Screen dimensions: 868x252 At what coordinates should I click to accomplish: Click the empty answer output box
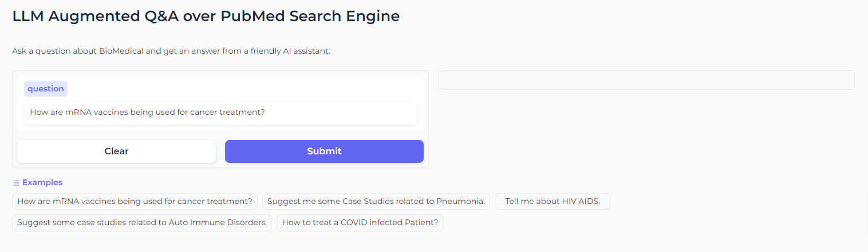(646, 81)
